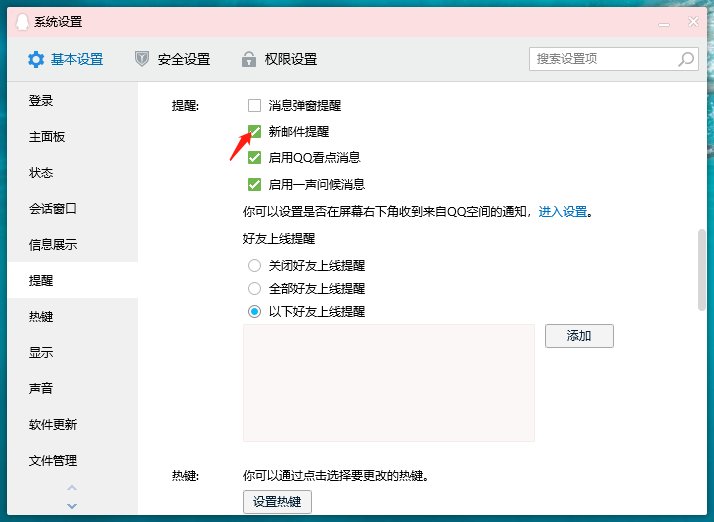Click the sidebar scroll-down chevron
The width and height of the screenshot is (714, 522).
pos(72,506)
